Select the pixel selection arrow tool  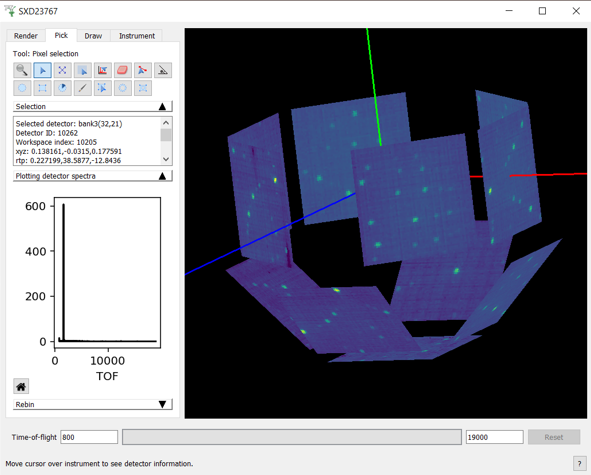[42, 70]
